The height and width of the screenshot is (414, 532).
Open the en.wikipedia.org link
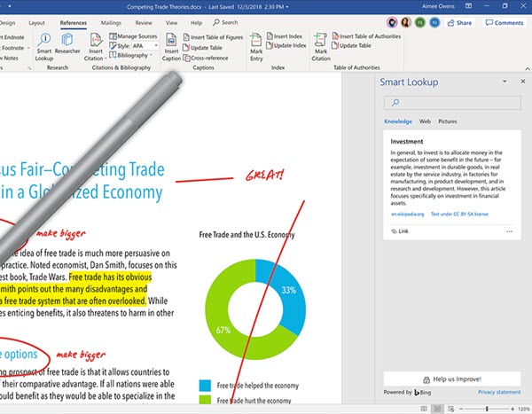click(x=408, y=215)
